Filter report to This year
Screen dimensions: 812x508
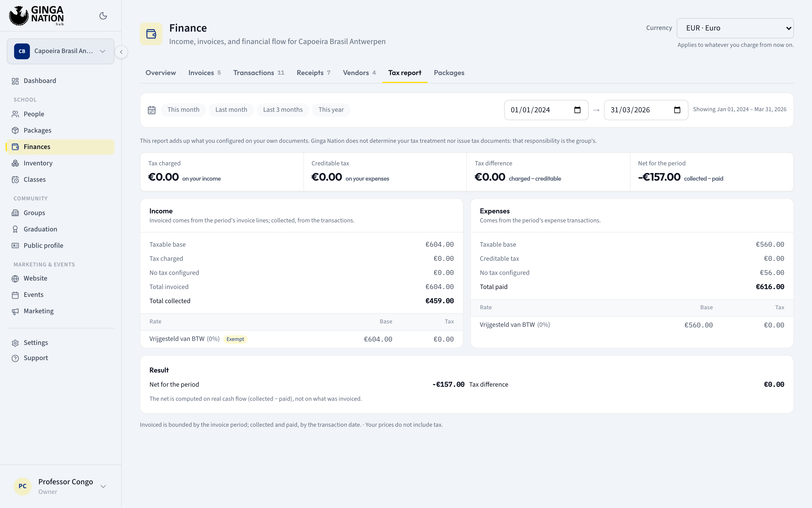331,110
